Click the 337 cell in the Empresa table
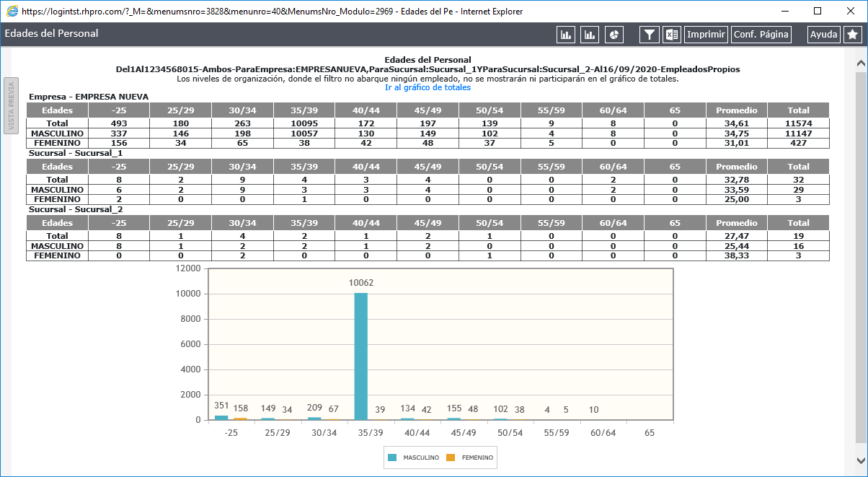 click(x=119, y=134)
